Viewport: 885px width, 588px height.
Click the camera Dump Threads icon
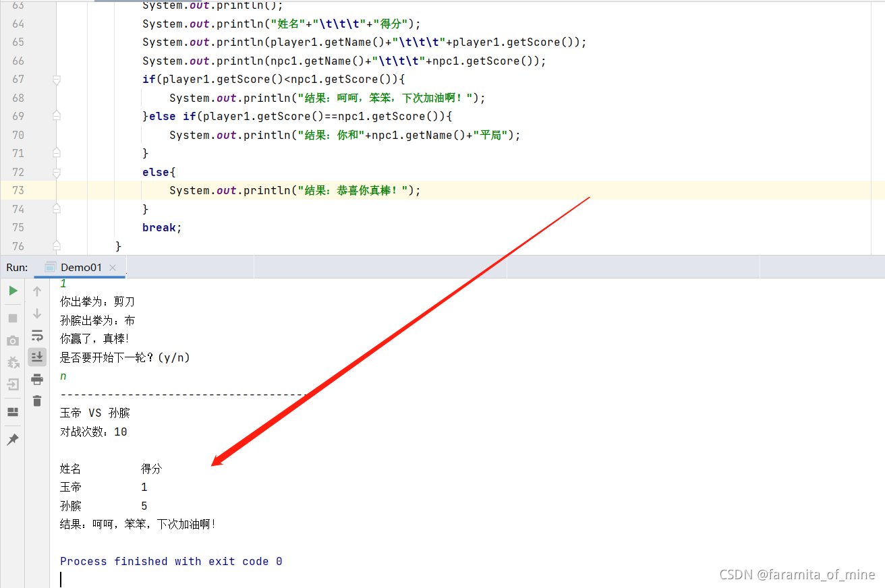[x=13, y=341]
